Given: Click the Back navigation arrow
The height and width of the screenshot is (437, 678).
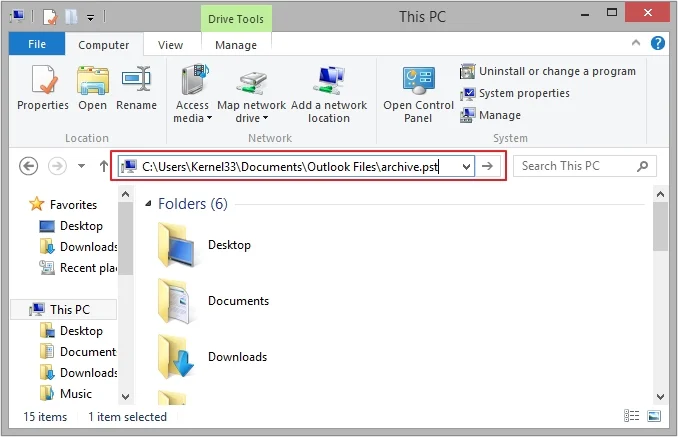Looking at the screenshot, I should (29, 166).
